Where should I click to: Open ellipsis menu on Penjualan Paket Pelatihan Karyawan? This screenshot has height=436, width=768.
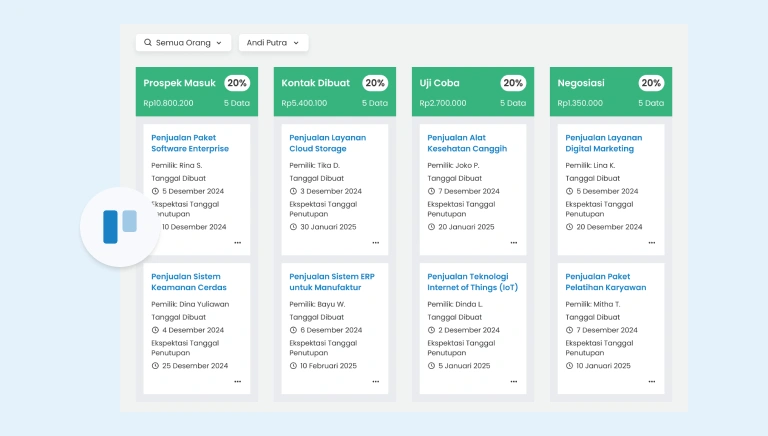(x=652, y=381)
